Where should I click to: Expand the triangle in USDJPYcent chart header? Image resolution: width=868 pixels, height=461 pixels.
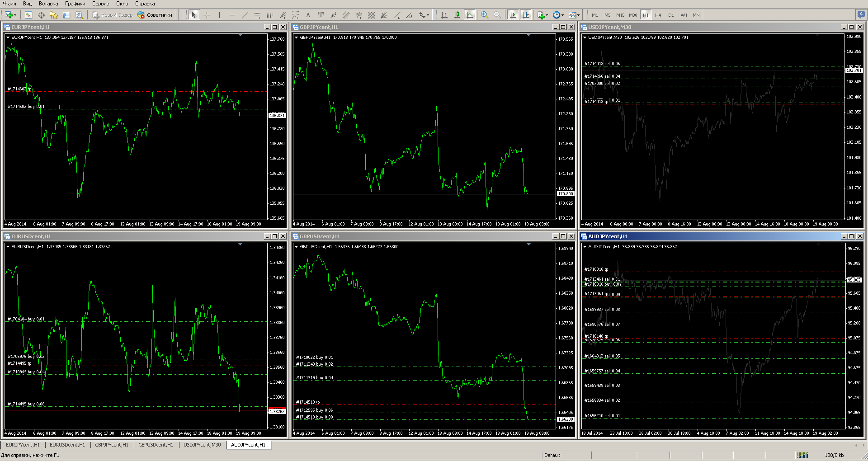click(x=585, y=38)
